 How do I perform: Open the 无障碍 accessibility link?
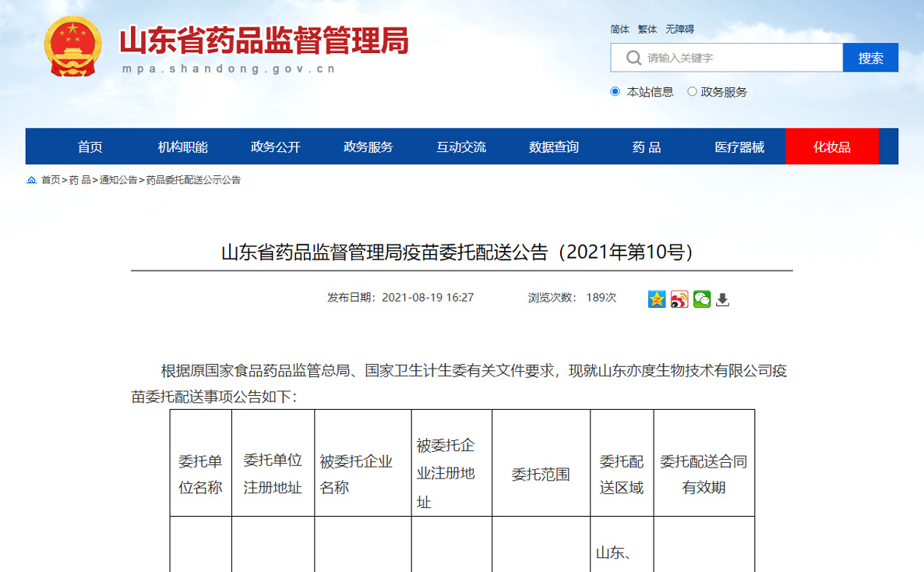[x=679, y=30]
